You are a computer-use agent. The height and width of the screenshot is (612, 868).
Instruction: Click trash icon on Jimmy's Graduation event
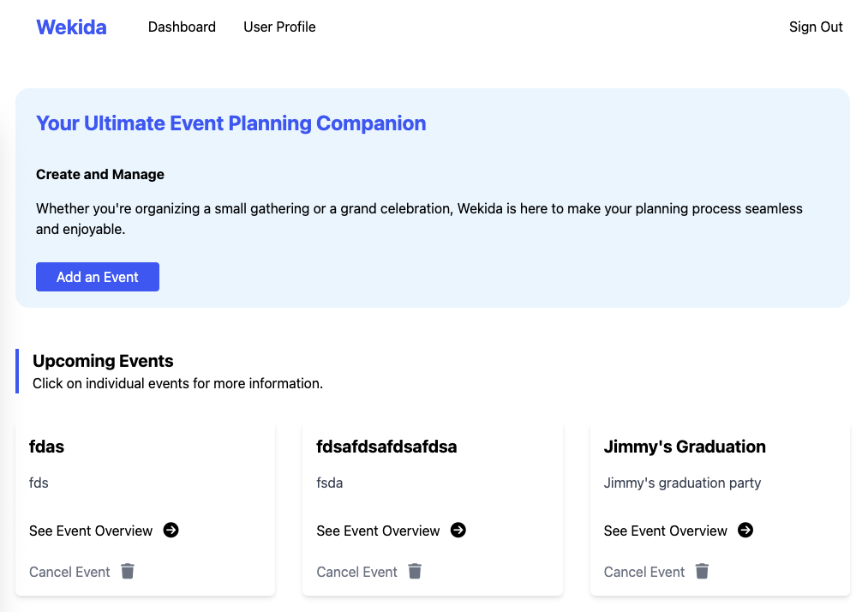703,571
